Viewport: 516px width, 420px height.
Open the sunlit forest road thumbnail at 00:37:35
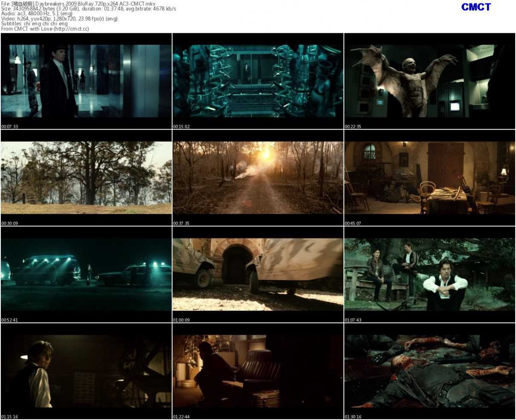click(x=258, y=178)
